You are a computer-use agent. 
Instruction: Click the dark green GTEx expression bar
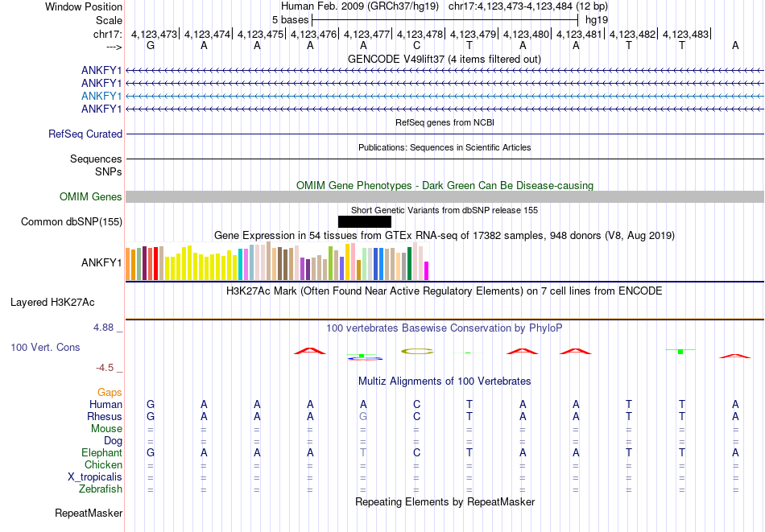pos(409,264)
